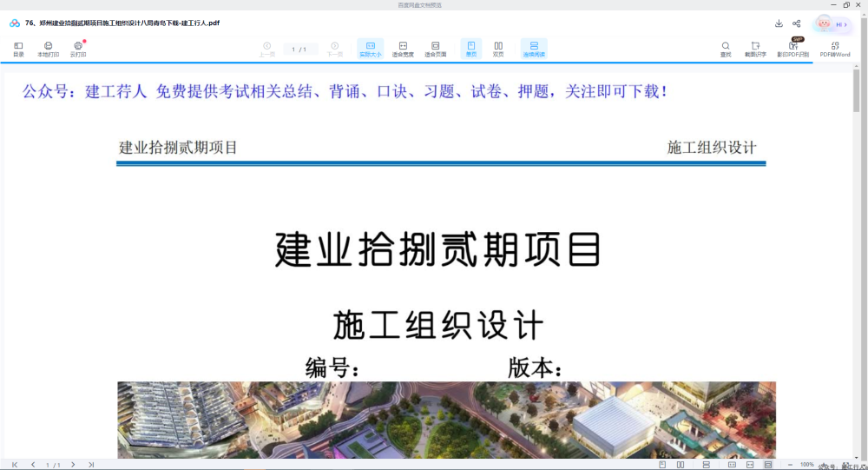Download the PDF file
This screenshot has width=868, height=470.
[x=779, y=23]
